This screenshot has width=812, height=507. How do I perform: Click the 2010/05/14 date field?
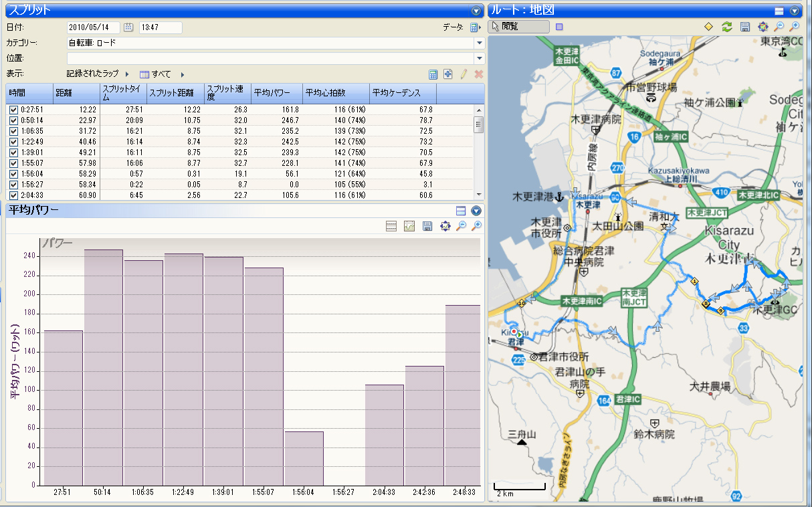click(94, 27)
